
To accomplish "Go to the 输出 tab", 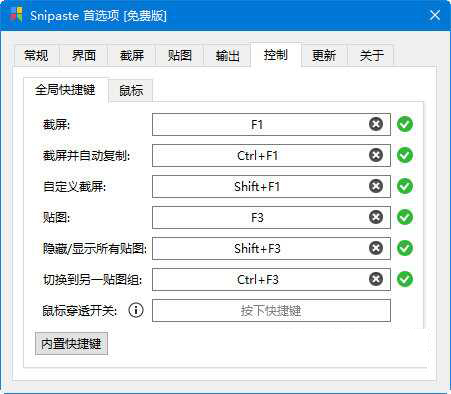I will [x=228, y=55].
